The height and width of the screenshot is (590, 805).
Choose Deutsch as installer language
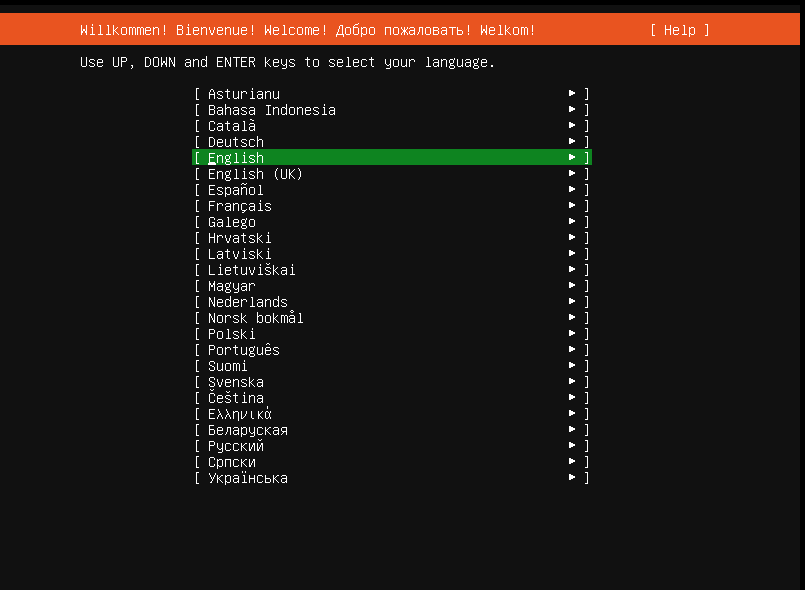(x=392, y=142)
